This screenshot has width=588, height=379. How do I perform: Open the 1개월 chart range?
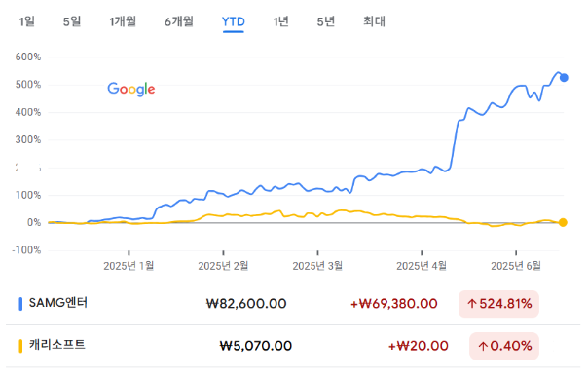[x=123, y=21]
